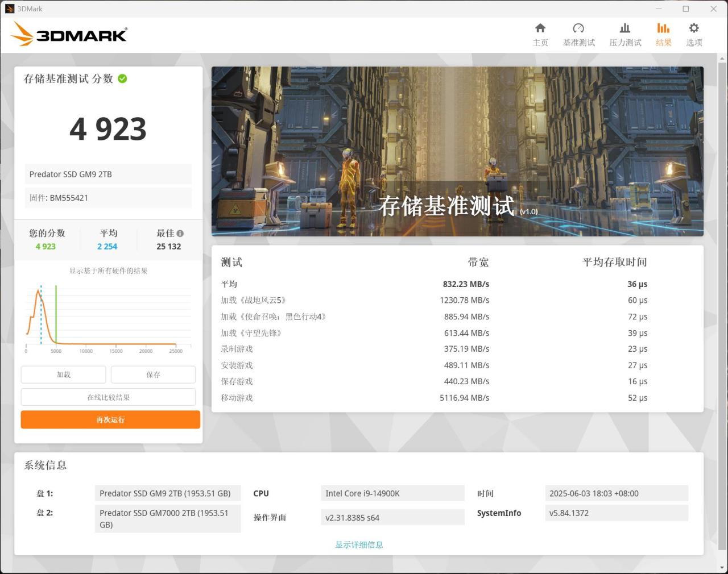Maximize the 3DMark window
728x574 pixels.
tap(686, 9)
